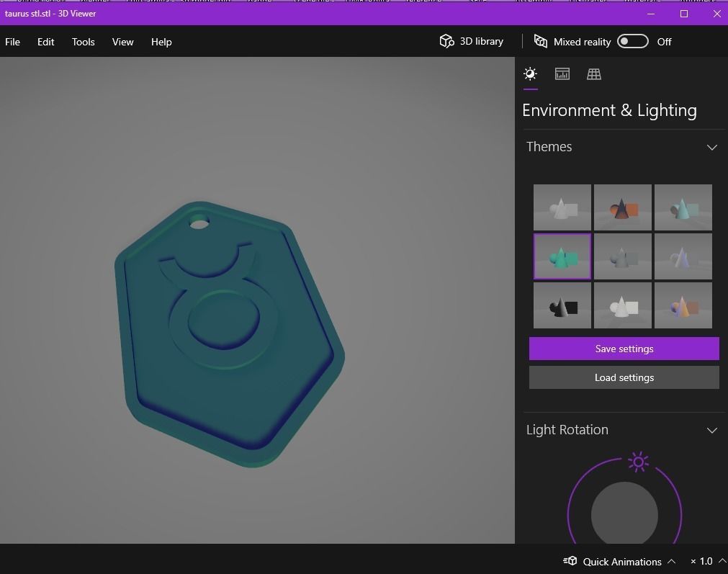Select the bright teal selected theme thumbnail
The height and width of the screenshot is (574, 728).
pos(562,256)
